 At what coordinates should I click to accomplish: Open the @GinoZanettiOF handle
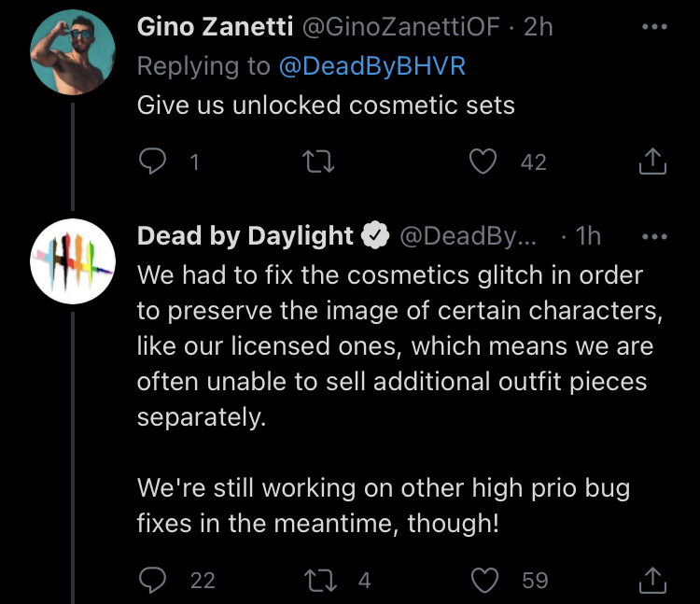coord(401,27)
